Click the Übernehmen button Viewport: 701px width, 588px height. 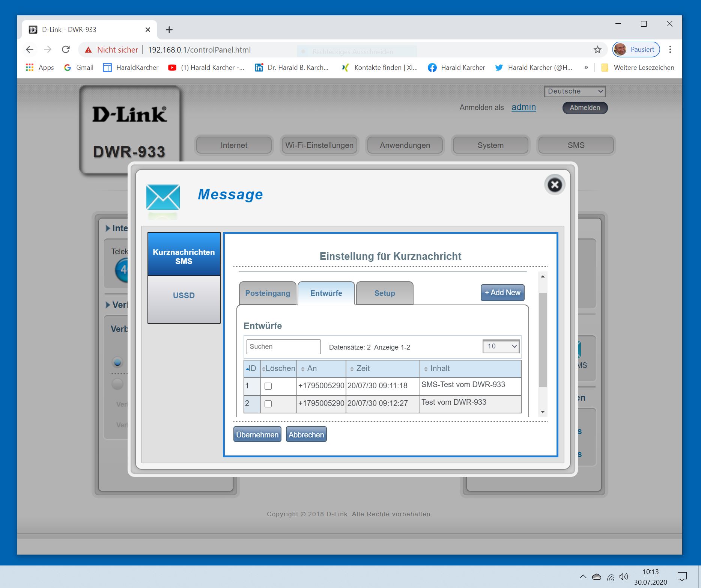pos(257,434)
